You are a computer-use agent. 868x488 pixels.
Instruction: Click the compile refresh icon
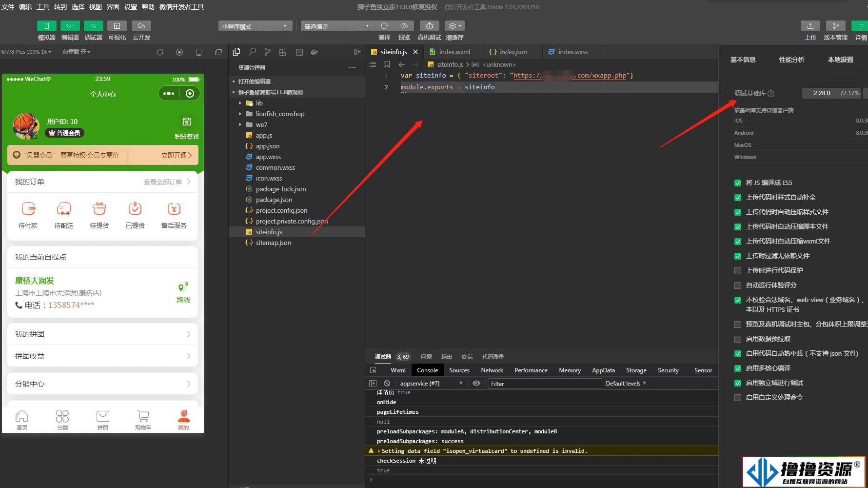pos(384,26)
